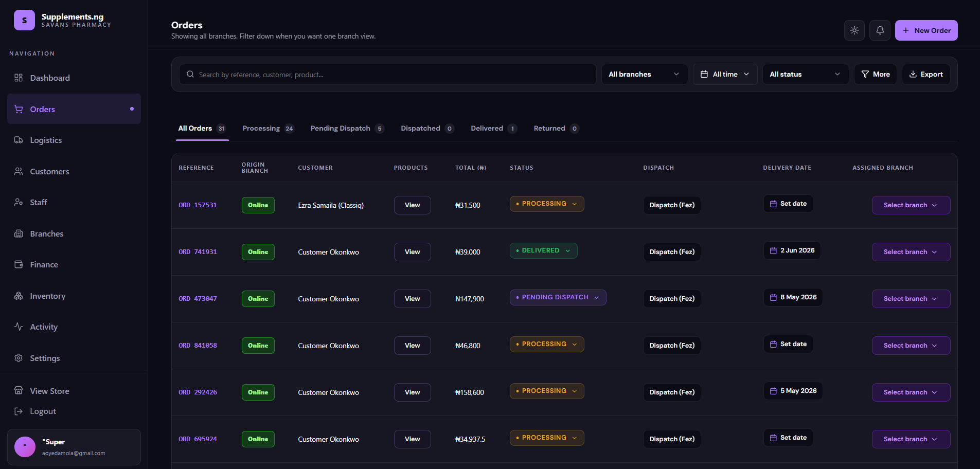Open delivery date 8 May 2026
This screenshot has width=980, height=469.
point(793,297)
